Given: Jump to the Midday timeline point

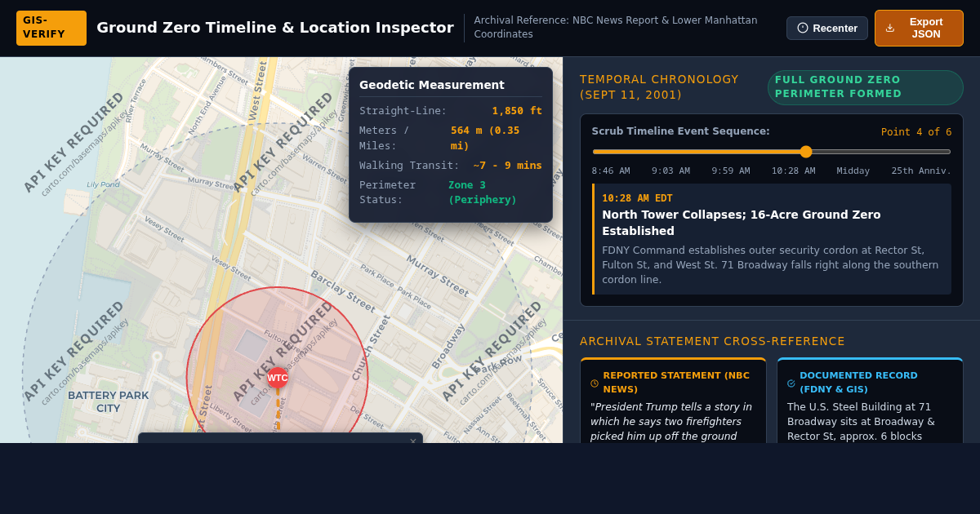Looking at the screenshot, I should [853, 171].
